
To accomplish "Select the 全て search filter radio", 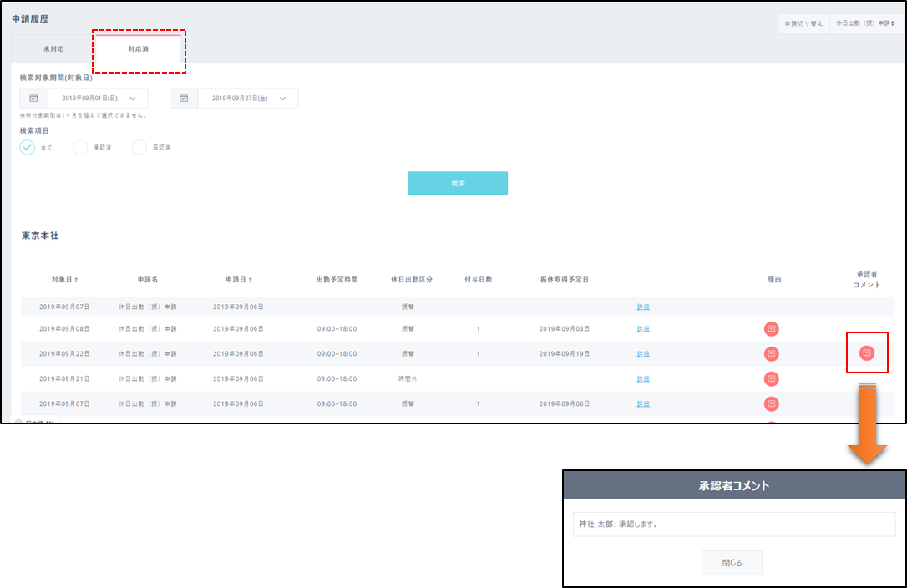I will tap(28, 147).
